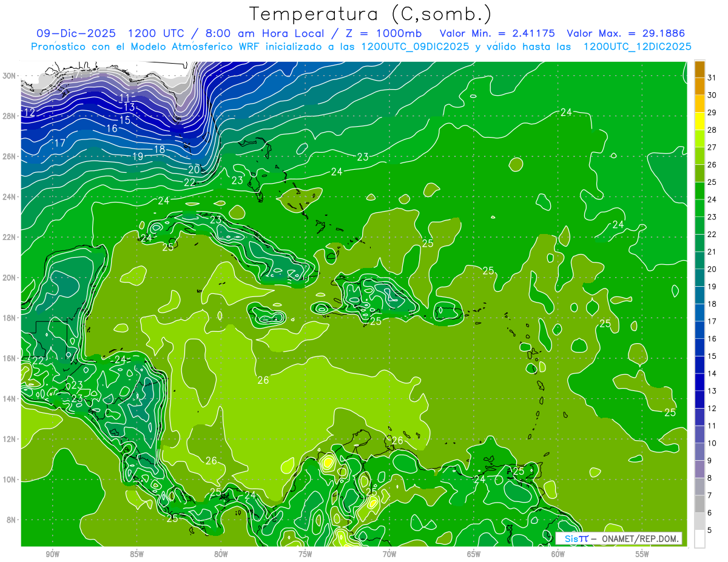Click the 20N latitude axis label
Viewport: 728px width, 562px height.
[x=10, y=278]
